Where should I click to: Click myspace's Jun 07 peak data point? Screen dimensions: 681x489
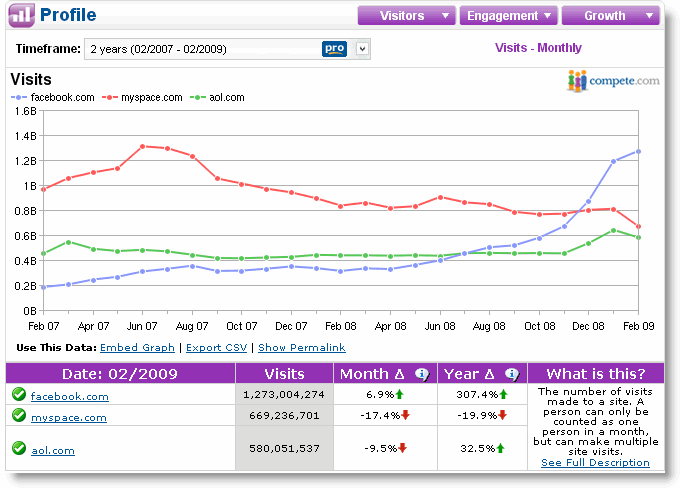pyautogui.click(x=142, y=146)
